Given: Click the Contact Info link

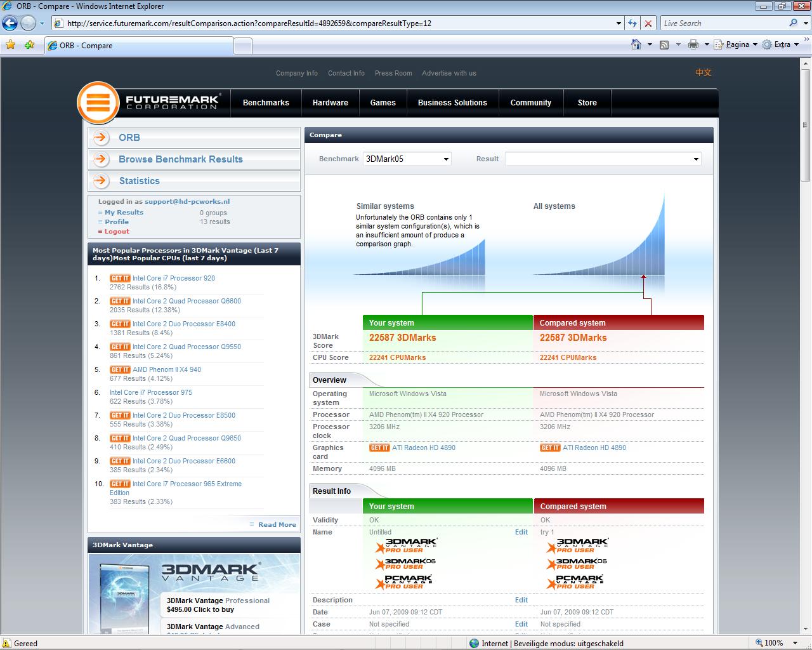Looking at the screenshot, I should (346, 73).
